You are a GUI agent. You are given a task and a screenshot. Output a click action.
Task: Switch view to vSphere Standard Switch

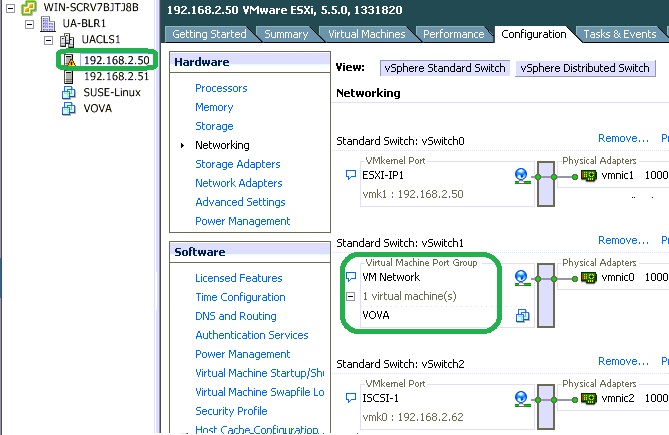pos(445,68)
